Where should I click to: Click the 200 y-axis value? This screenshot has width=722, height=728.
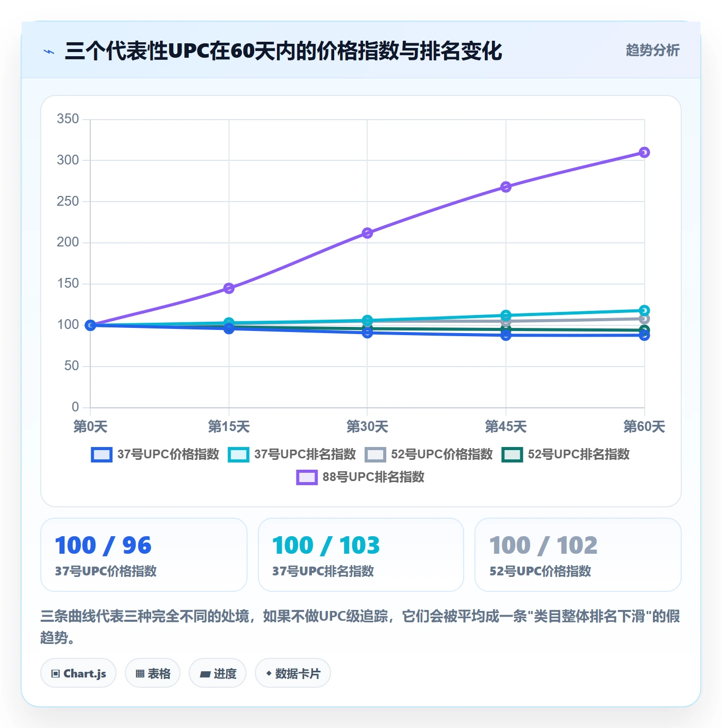[68, 242]
